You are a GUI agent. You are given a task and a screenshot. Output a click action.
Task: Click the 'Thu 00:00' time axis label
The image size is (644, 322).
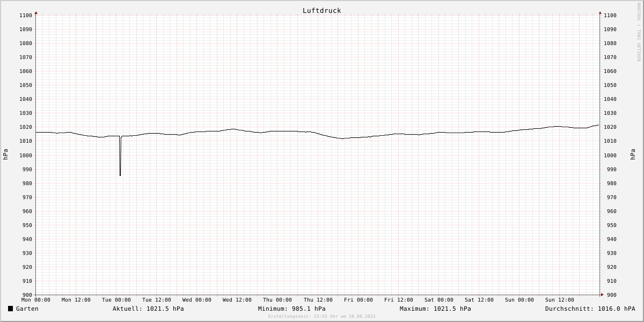[x=277, y=300]
